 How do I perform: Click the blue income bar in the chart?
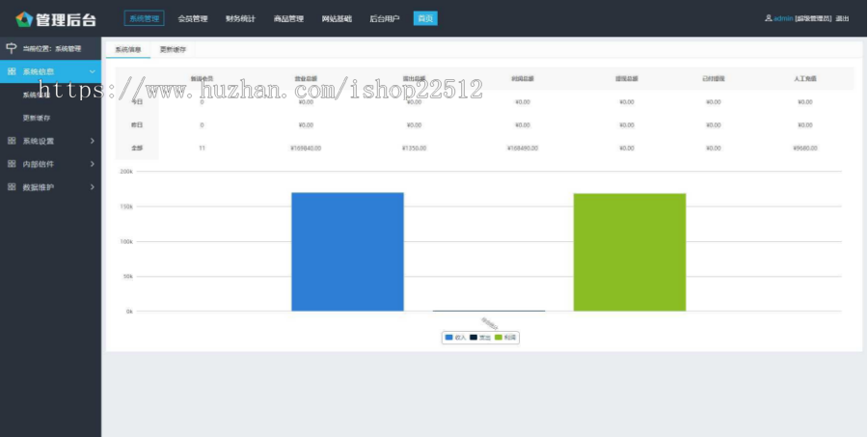coord(347,252)
